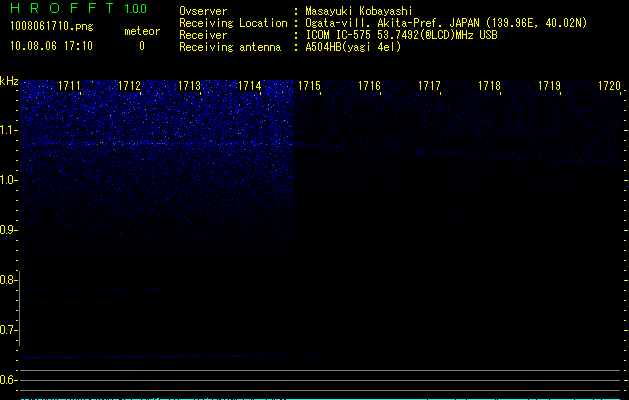The image size is (629, 400).
Task: Click the meteor label
Action: click(x=142, y=31)
